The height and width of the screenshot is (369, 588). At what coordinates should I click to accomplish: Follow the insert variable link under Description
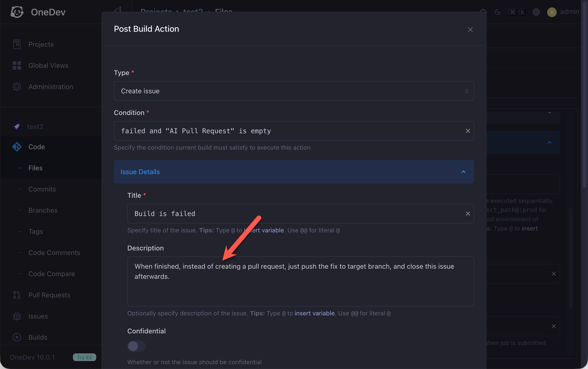click(314, 313)
